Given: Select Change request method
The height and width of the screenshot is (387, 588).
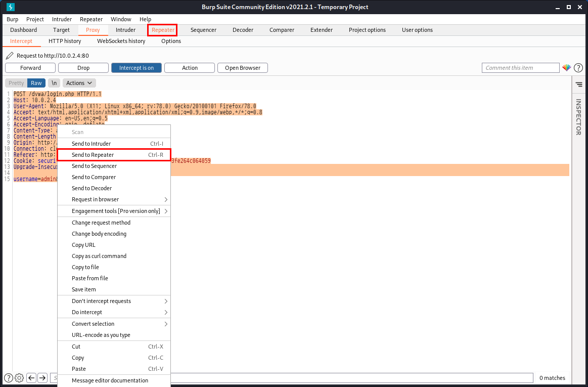Looking at the screenshot, I should coord(114,223).
